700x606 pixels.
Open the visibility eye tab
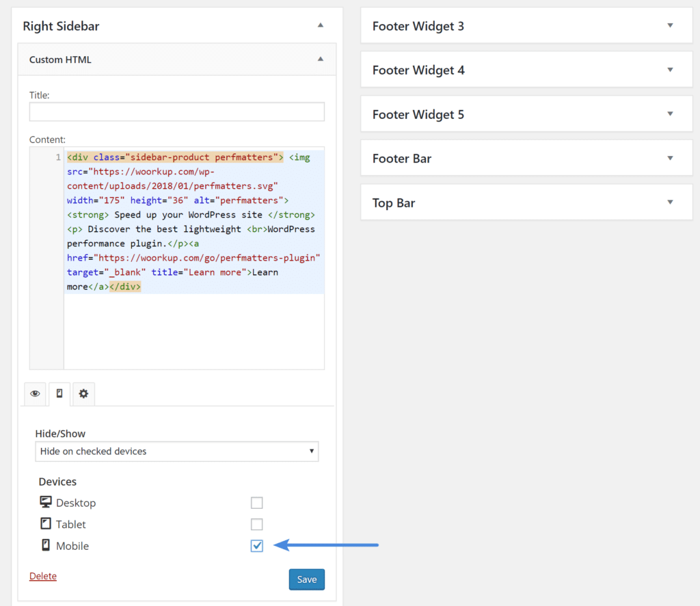[x=35, y=393]
